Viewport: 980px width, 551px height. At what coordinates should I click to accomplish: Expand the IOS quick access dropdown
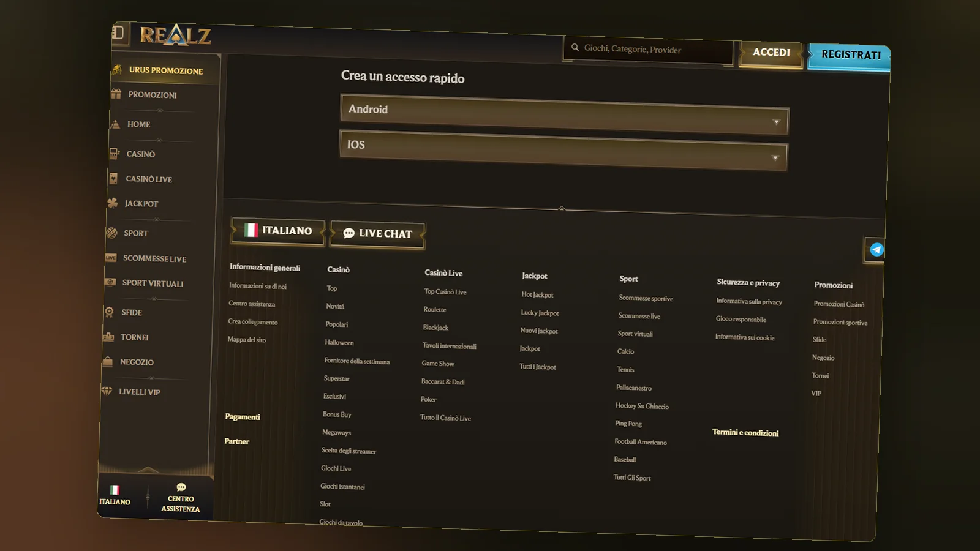click(x=563, y=150)
